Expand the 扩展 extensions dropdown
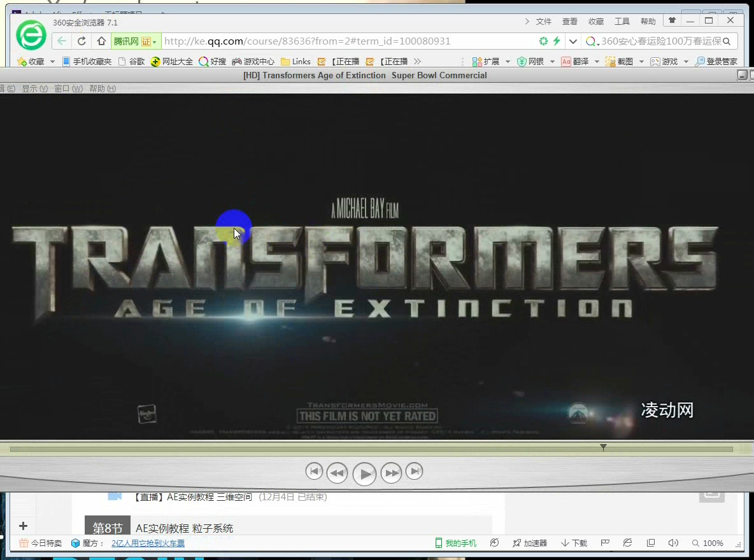Image resolution: width=754 pixels, height=560 pixels. tap(508, 62)
